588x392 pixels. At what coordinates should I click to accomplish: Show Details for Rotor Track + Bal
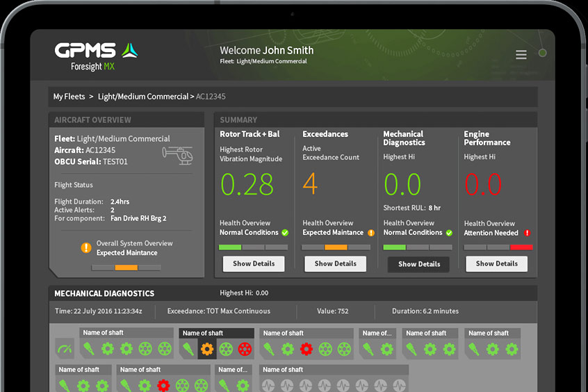click(254, 264)
